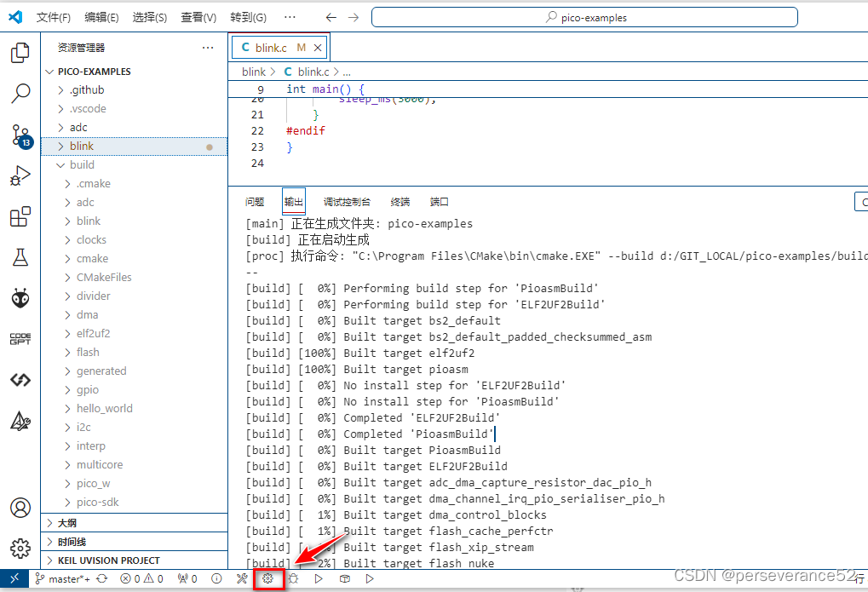Open the 文件(F) menu
This screenshot has width=868, height=592.
click(x=54, y=17)
